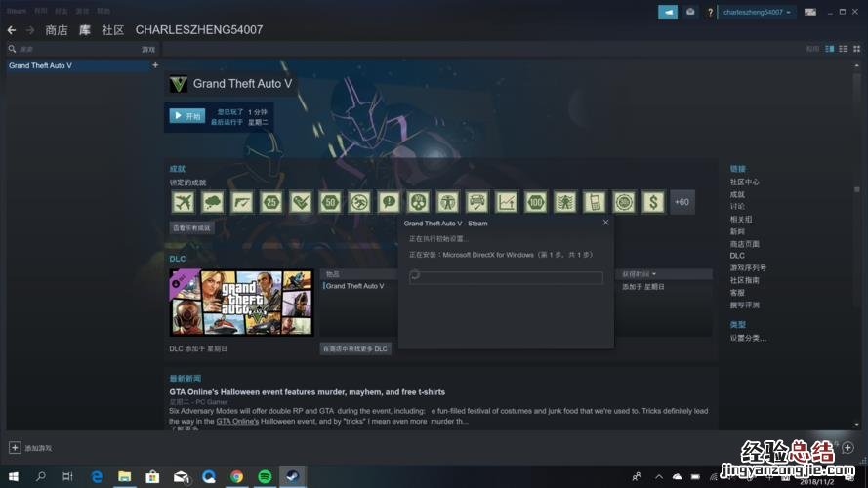Open the 商店 store tab

(x=57, y=30)
